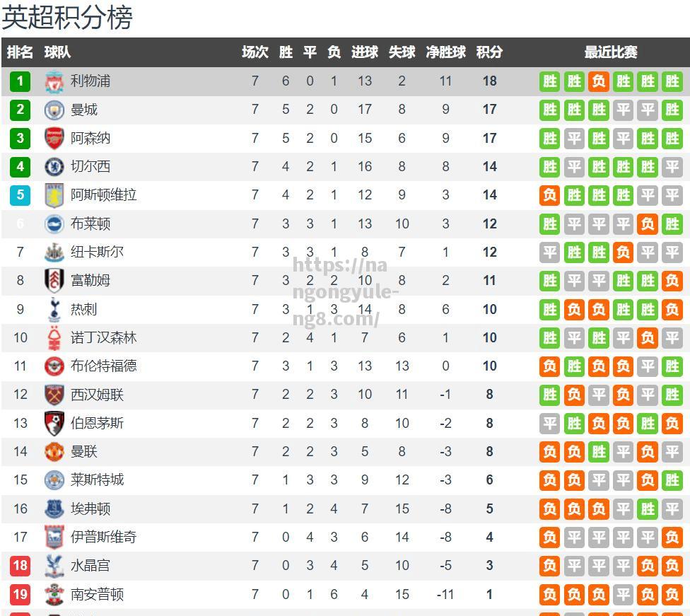Viewport: 690px width, 616px height.
Task: Click Liverpool's orange 负 result badge
Action: pyautogui.click(x=599, y=81)
